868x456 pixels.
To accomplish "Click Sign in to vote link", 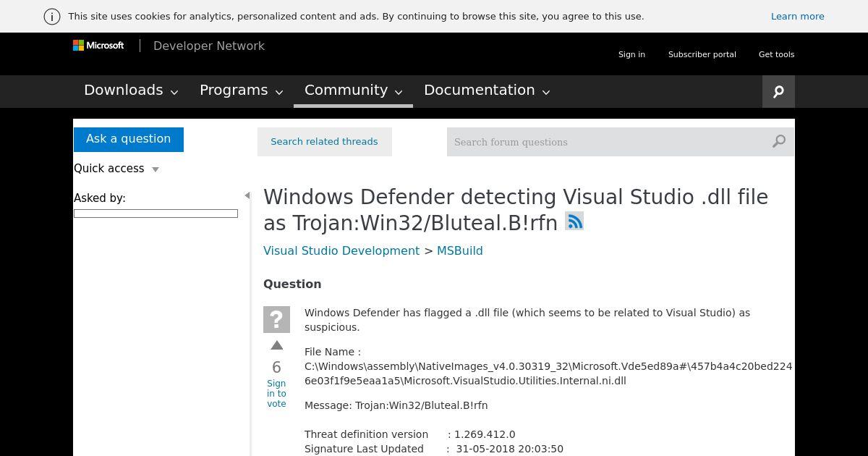I will [x=276, y=394].
